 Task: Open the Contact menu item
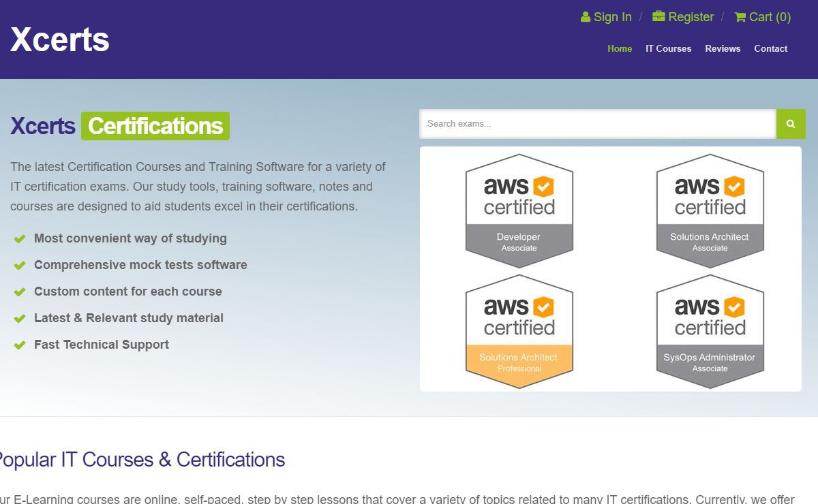771,48
